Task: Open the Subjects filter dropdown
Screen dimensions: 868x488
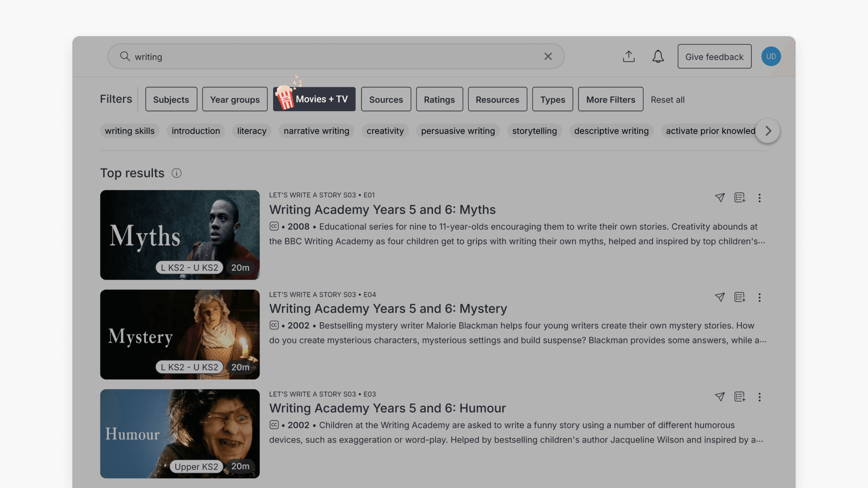Action: click(x=171, y=99)
